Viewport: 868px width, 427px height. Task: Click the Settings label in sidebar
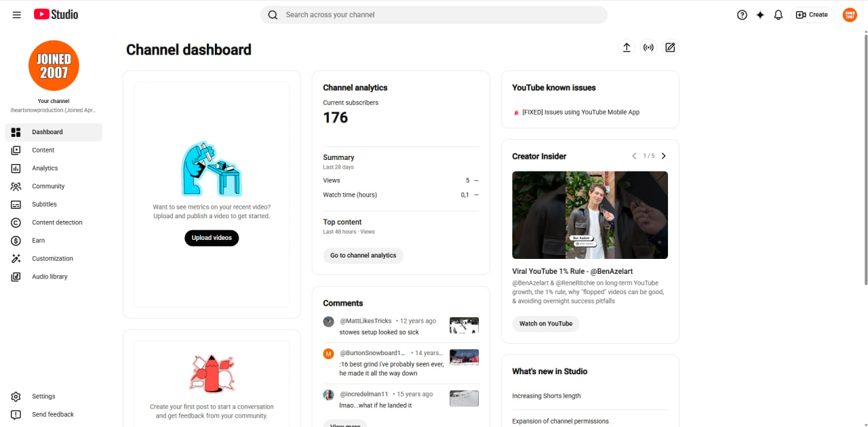(x=43, y=396)
